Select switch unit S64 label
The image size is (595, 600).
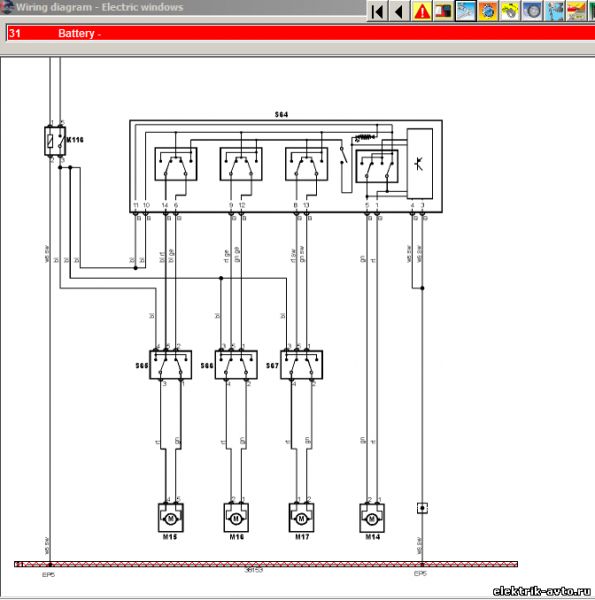tap(281, 114)
